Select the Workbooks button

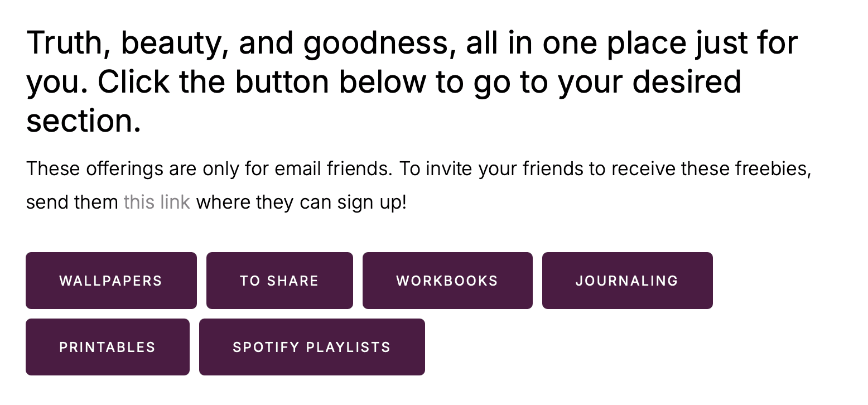coord(447,281)
